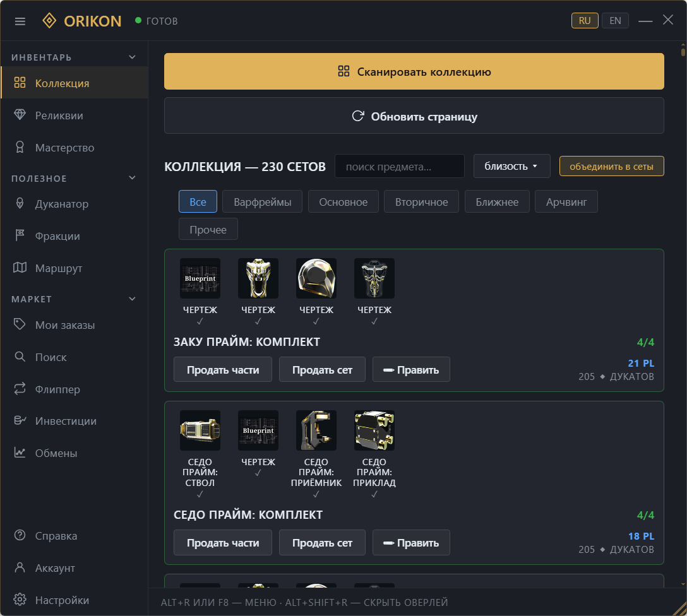Open the hamburger menu icon

click(20, 21)
